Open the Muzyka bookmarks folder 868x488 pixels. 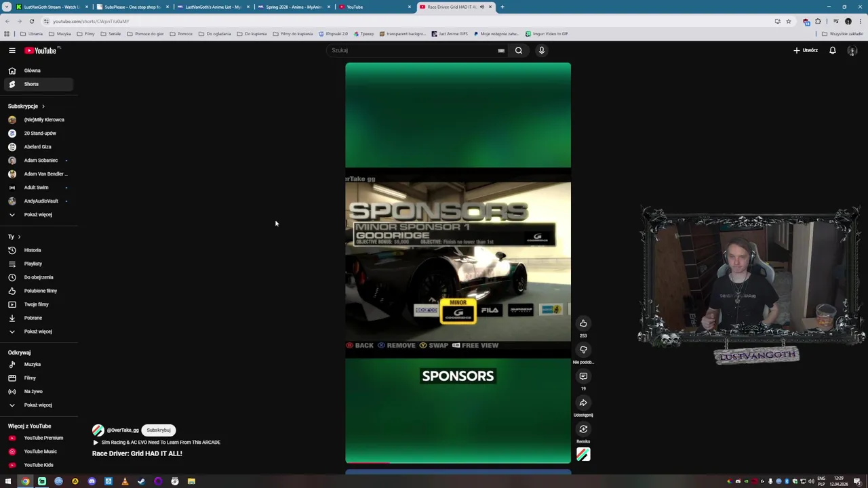(x=60, y=33)
